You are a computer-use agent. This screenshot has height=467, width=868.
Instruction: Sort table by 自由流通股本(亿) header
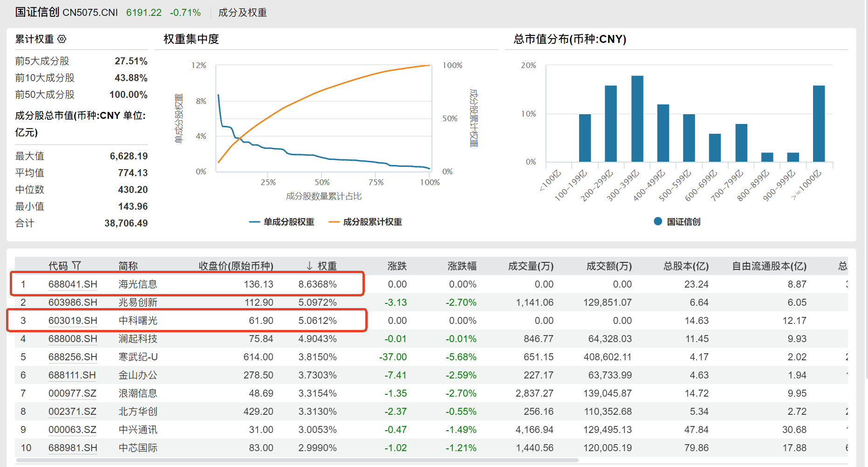click(769, 266)
